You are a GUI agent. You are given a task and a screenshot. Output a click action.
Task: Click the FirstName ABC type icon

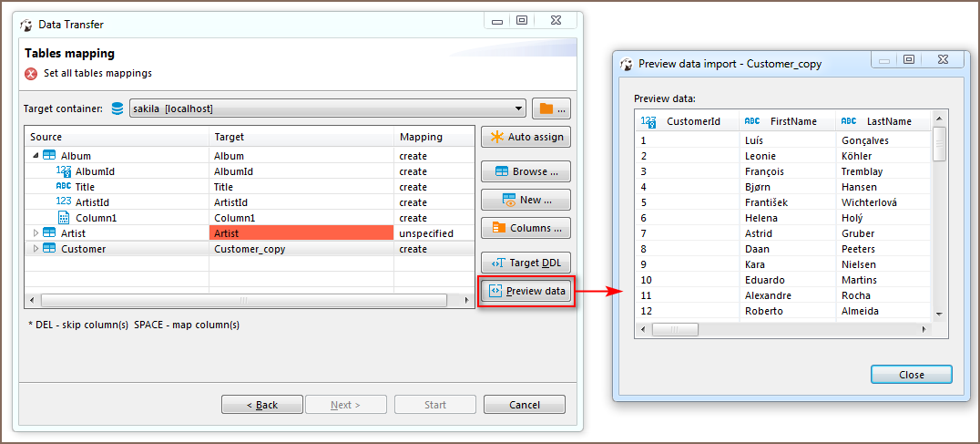[751, 121]
